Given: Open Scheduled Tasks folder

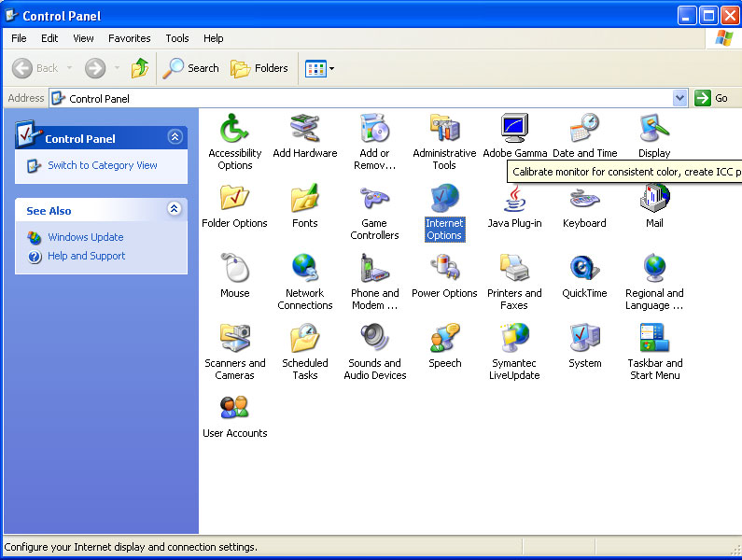Looking at the screenshot, I should click(305, 352).
